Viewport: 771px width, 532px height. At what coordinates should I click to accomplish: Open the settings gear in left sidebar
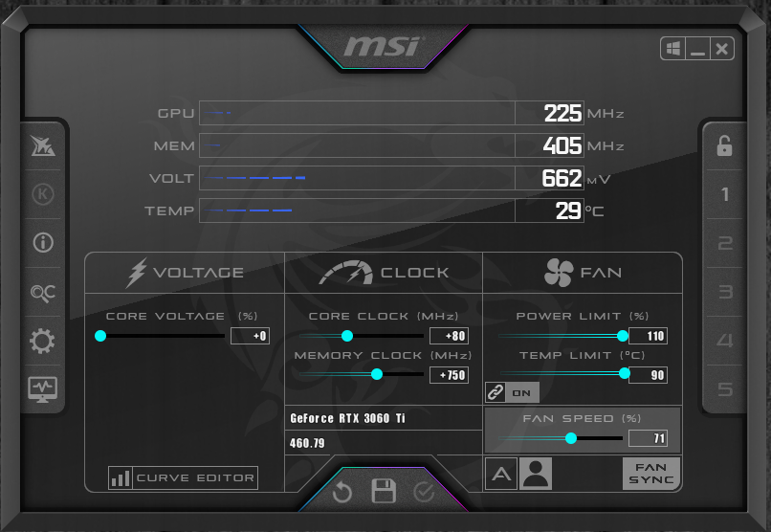coord(43,341)
